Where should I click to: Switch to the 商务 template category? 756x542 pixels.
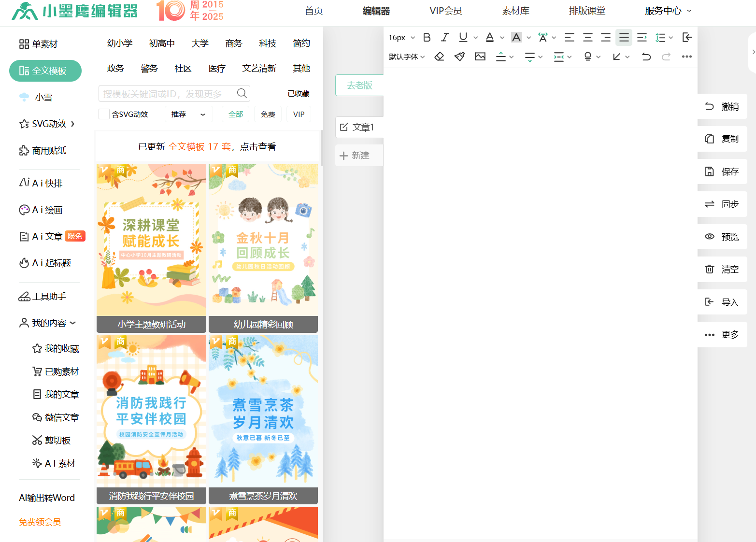(x=234, y=43)
